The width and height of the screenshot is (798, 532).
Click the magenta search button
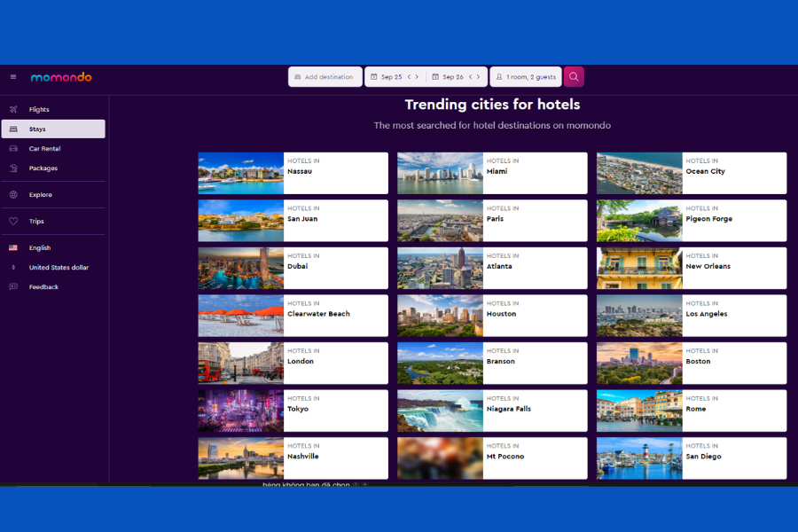[x=574, y=77]
